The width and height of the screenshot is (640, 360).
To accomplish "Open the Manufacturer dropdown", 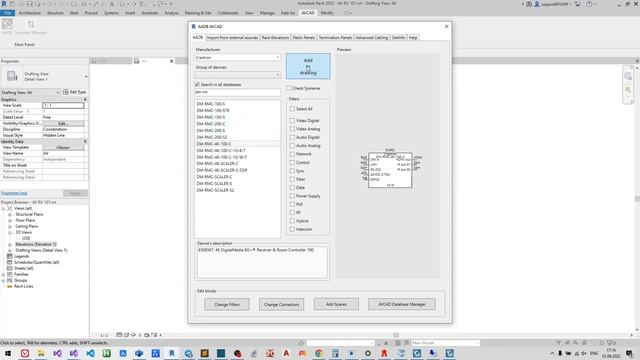I will [x=237, y=58].
